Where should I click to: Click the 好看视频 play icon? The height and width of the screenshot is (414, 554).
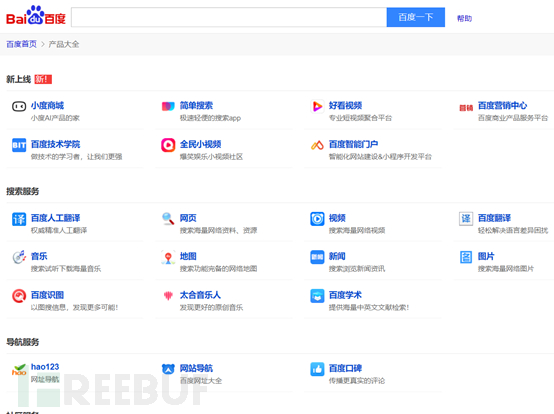pyautogui.click(x=317, y=106)
